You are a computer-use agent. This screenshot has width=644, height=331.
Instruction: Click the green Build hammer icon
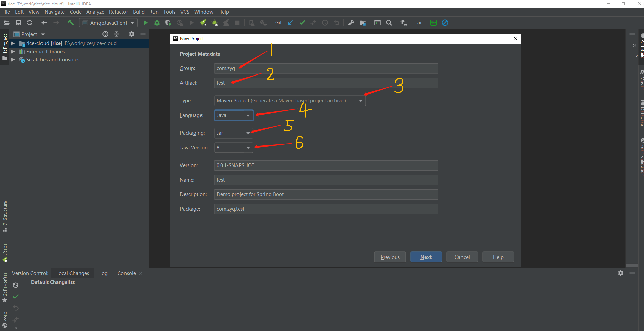pyautogui.click(x=71, y=23)
